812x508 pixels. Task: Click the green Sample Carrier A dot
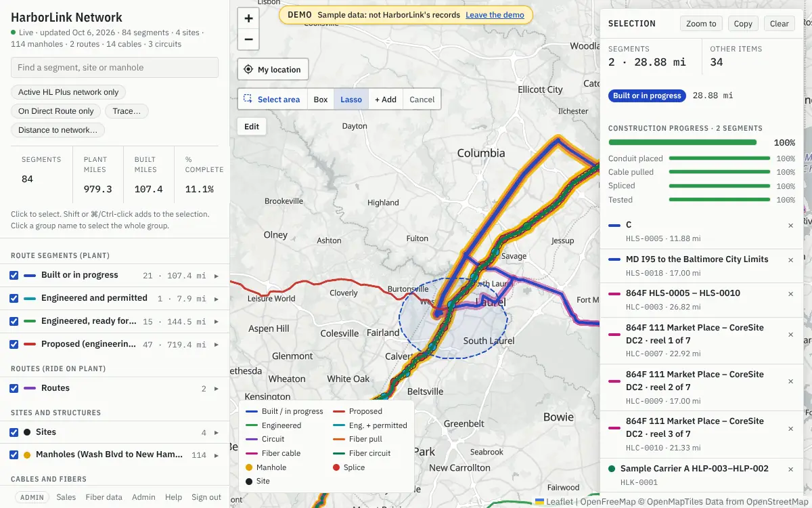tap(612, 469)
